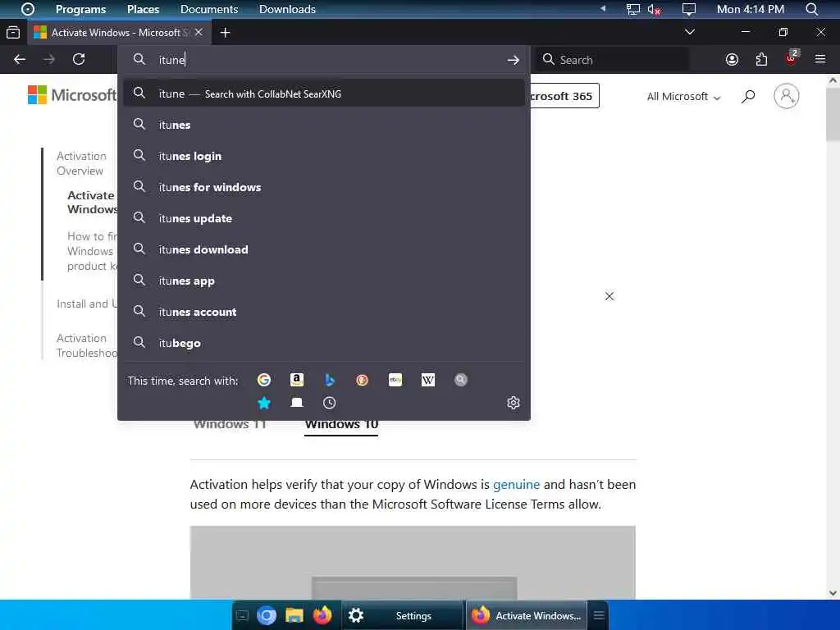Select 'itunes app' suggestion

(x=324, y=281)
